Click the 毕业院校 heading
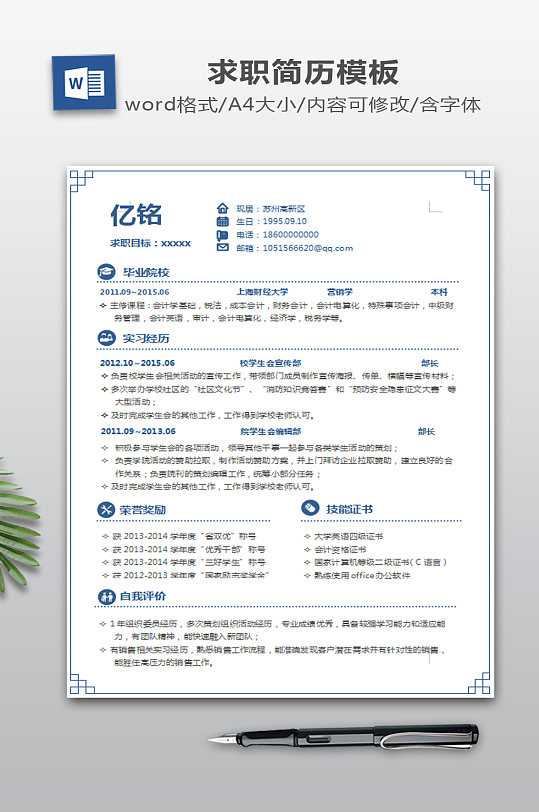539x812 pixels. click(x=146, y=272)
